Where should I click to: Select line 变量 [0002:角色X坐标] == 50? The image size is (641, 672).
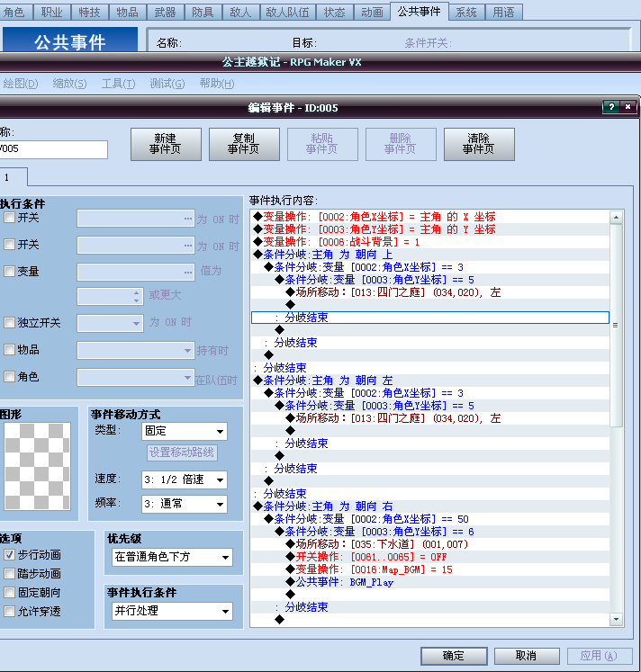click(x=430, y=519)
